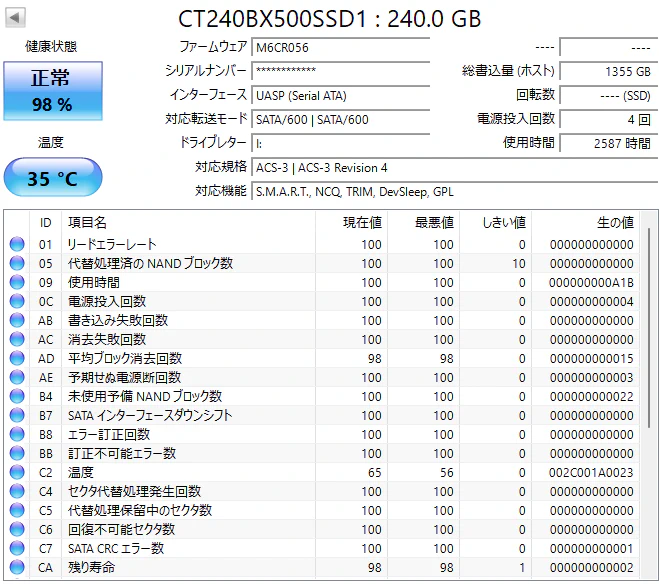Click the disk title CT240BX500SSD1 : 240.0 GB
659x584 pixels.
330,18
